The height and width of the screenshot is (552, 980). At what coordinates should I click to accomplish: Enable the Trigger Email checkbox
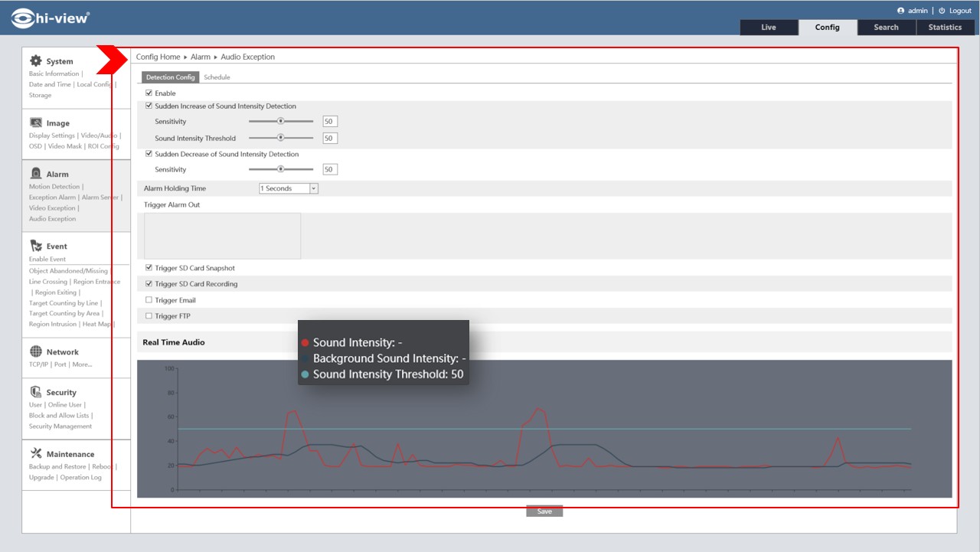click(x=149, y=300)
